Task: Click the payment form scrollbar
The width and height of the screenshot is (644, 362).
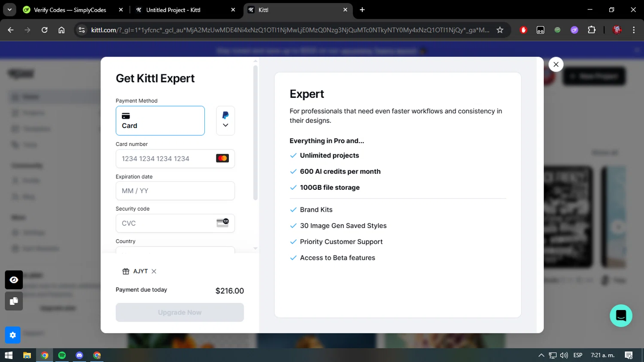Action: click(255, 133)
